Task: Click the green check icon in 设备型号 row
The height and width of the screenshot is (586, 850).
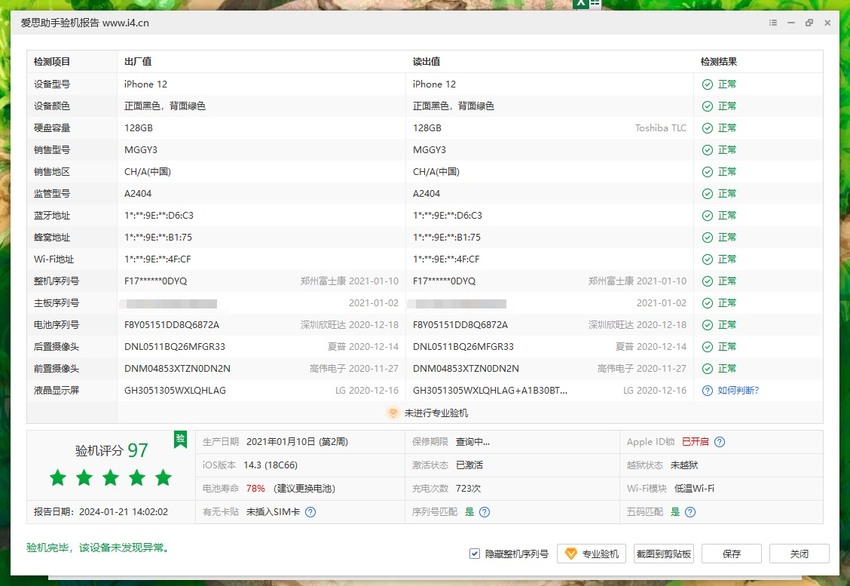Action: tap(707, 85)
